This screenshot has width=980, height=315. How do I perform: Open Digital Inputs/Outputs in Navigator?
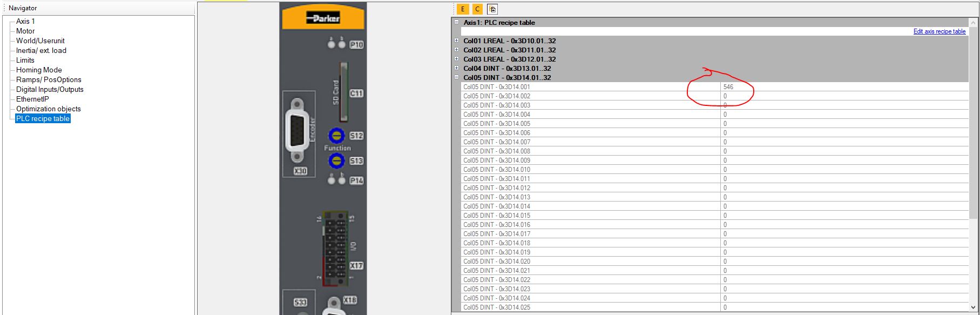coord(50,89)
